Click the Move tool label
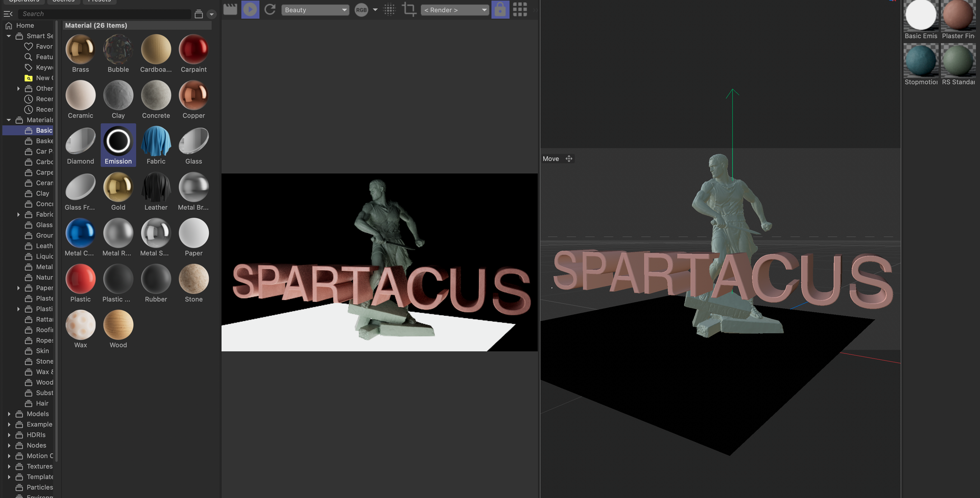Image resolution: width=980 pixels, height=498 pixels. [551, 159]
